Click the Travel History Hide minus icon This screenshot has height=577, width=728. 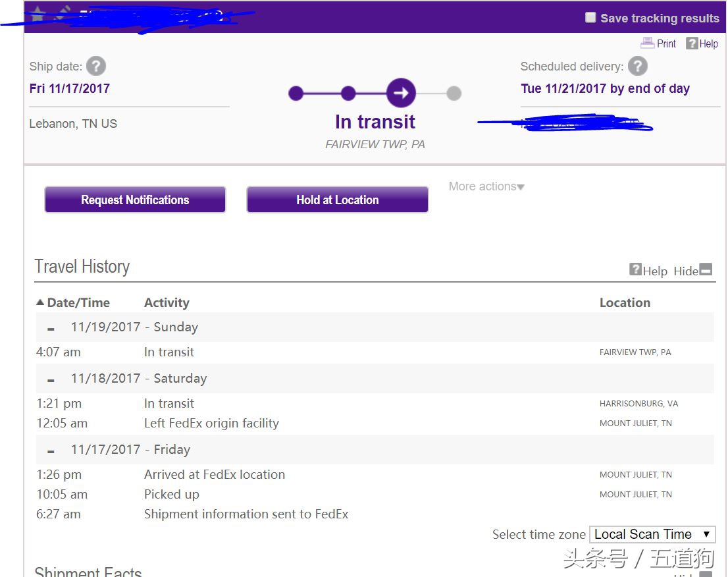pyautogui.click(x=706, y=269)
